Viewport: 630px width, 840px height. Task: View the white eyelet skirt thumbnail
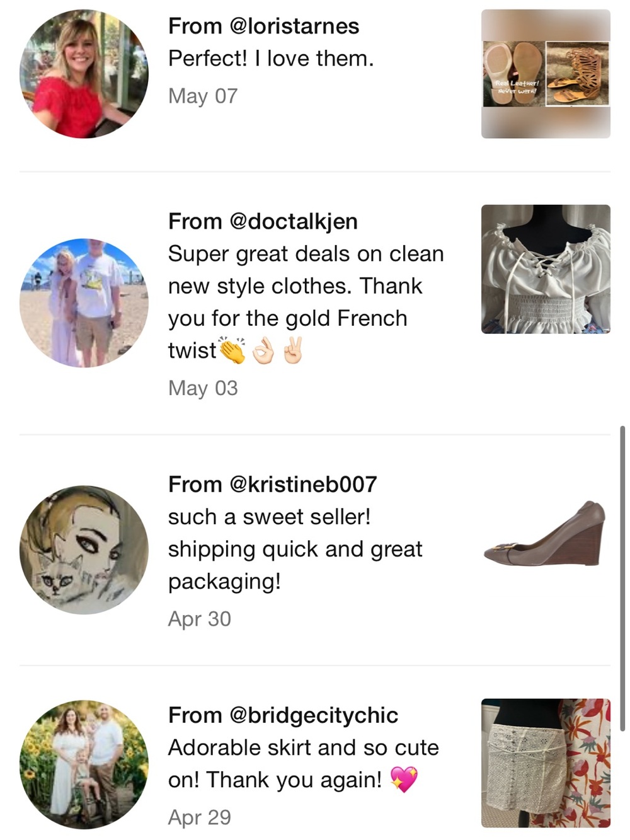[x=546, y=763]
